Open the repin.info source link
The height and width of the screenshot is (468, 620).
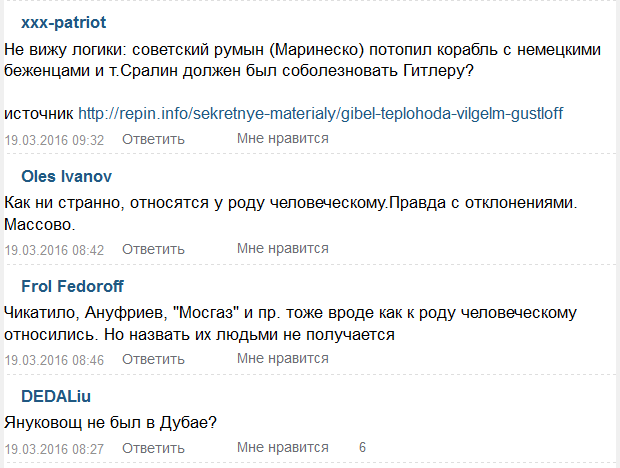click(x=320, y=114)
